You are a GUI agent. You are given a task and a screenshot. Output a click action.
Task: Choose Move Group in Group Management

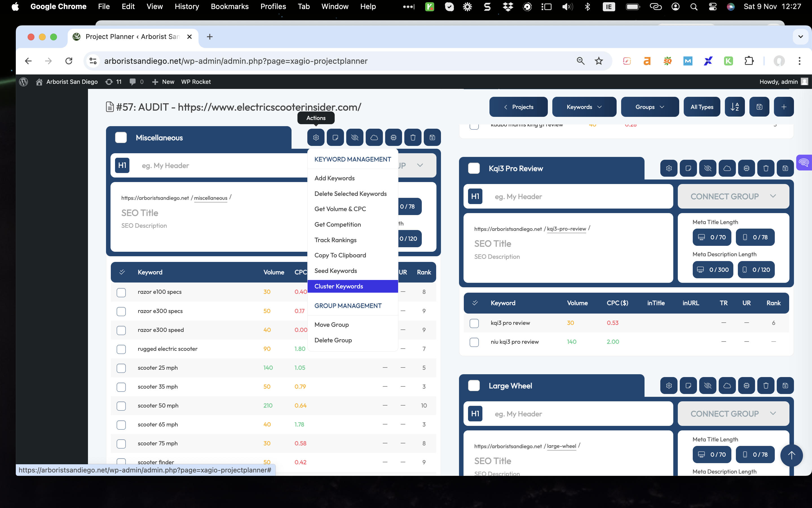[x=353, y=325]
